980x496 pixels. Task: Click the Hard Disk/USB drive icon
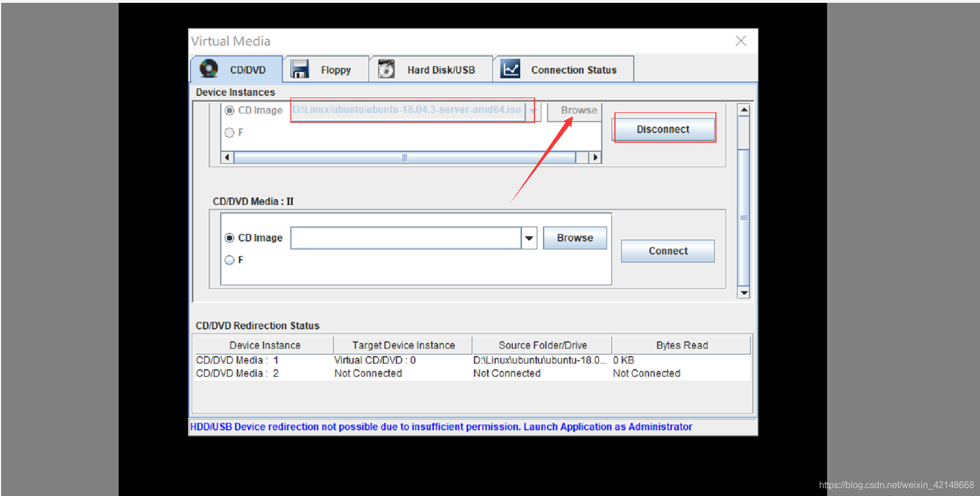tap(386, 69)
